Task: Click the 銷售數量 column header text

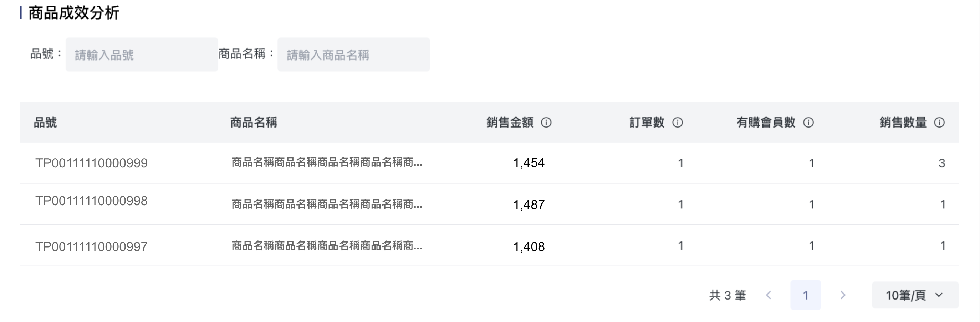Action: (903, 123)
